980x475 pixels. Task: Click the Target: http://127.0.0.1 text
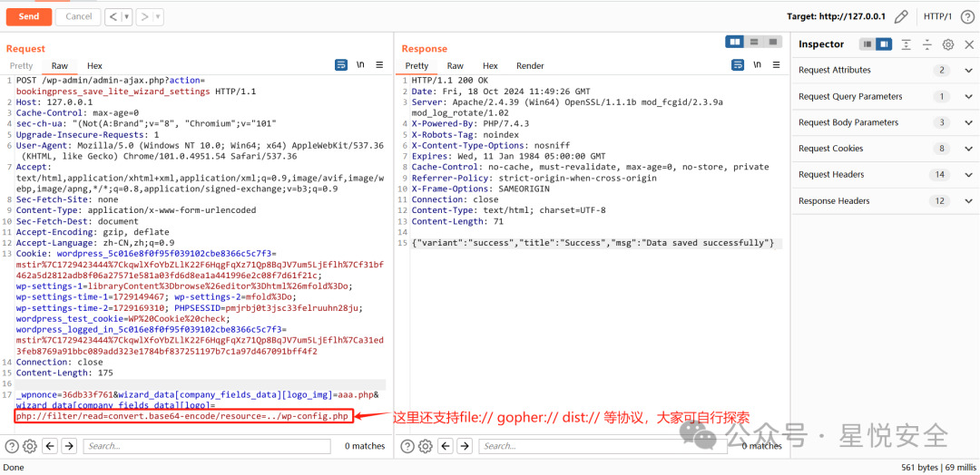[x=837, y=17]
